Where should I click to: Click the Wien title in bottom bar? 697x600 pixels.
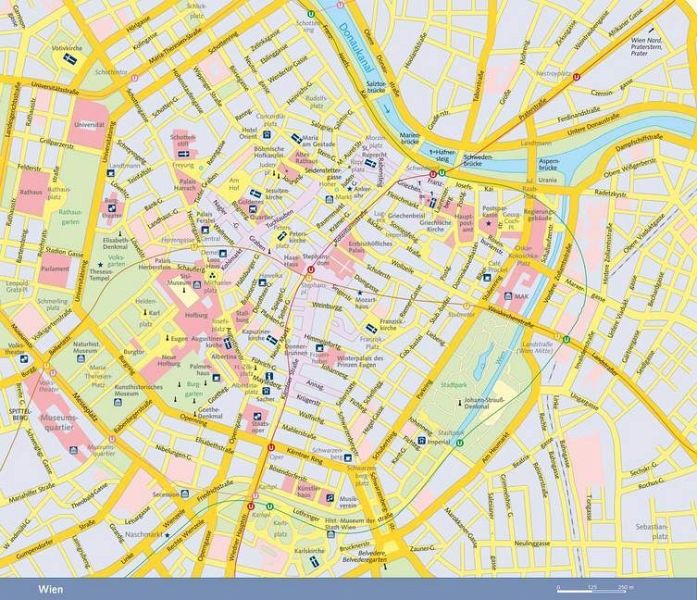pyautogui.click(x=51, y=589)
